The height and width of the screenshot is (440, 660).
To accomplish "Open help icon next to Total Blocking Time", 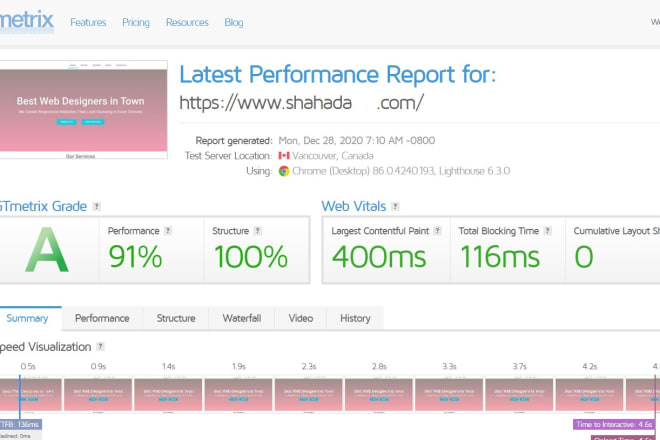I will pyautogui.click(x=547, y=231).
